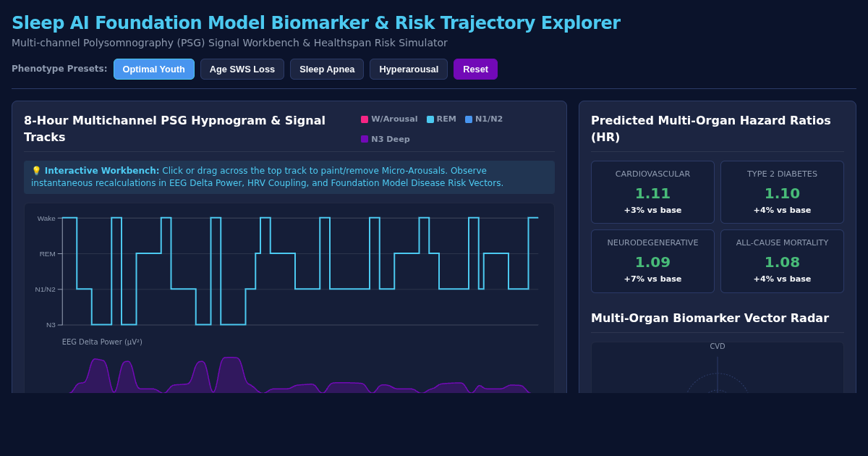This screenshot has width=868, height=456.
Task: Click the N3 Deep legend swatch
Action: (365, 140)
